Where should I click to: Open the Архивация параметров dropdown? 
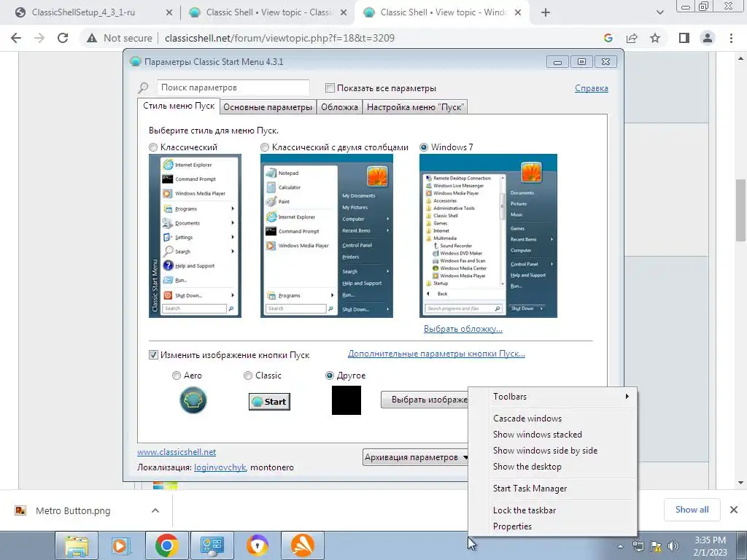click(416, 457)
